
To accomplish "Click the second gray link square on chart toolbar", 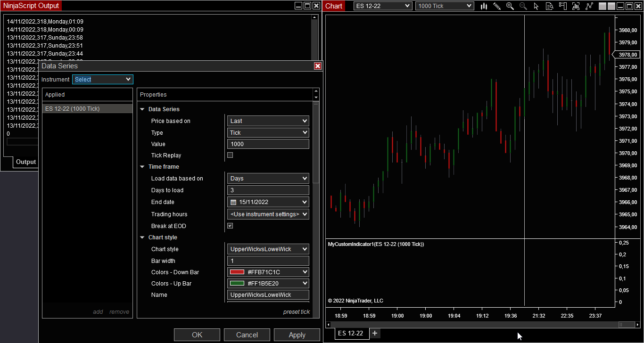I will click(611, 6).
